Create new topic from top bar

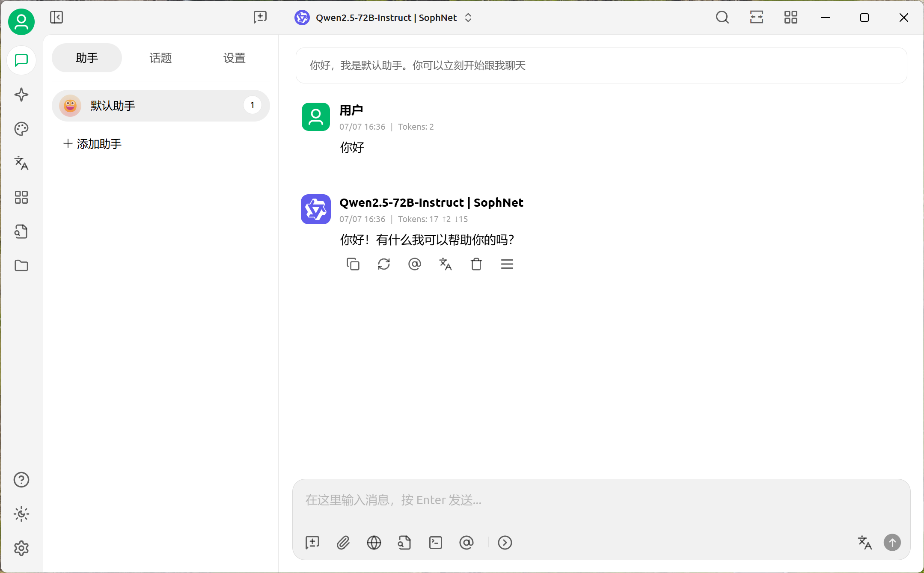click(x=260, y=18)
